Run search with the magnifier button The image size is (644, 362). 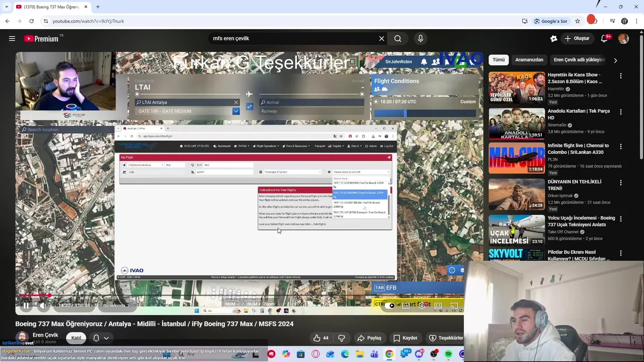point(397,38)
